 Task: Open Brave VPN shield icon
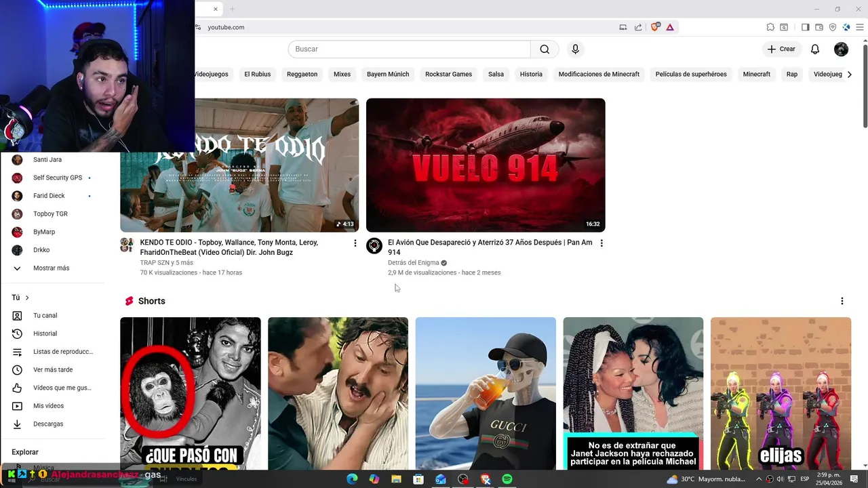pos(833,27)
